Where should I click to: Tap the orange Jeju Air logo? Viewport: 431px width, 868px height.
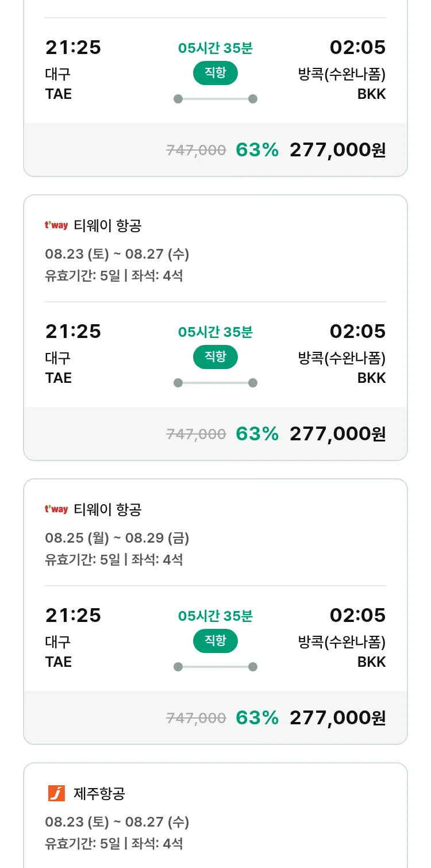click(56, 793)
